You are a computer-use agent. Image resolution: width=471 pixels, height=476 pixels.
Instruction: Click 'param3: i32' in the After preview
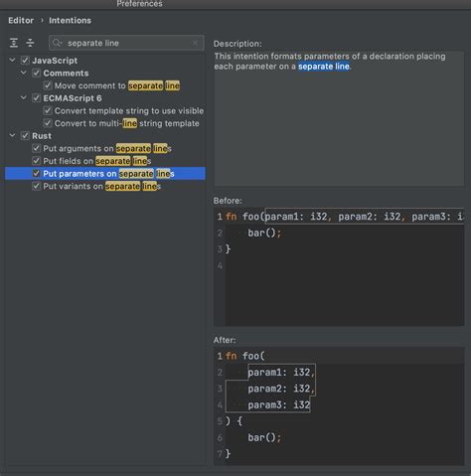pos(279,404)
